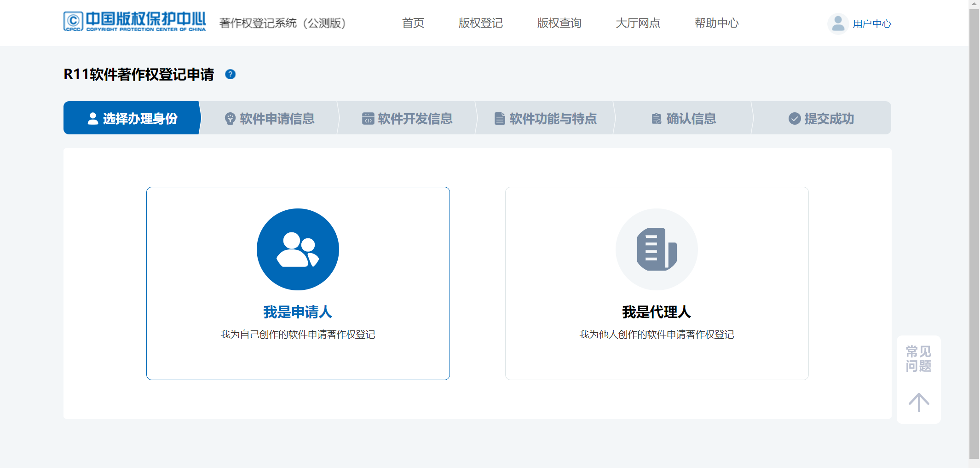Click the China Copyright Protection Center logo
980x468 pixels.
click(134, 22)
